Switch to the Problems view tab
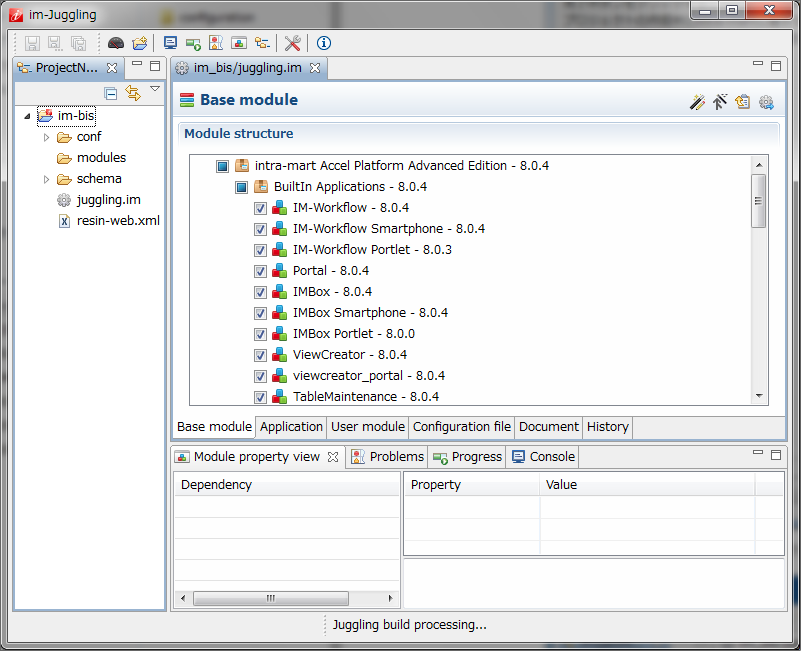This screenshot has width=801, height=651. (388, 457)
